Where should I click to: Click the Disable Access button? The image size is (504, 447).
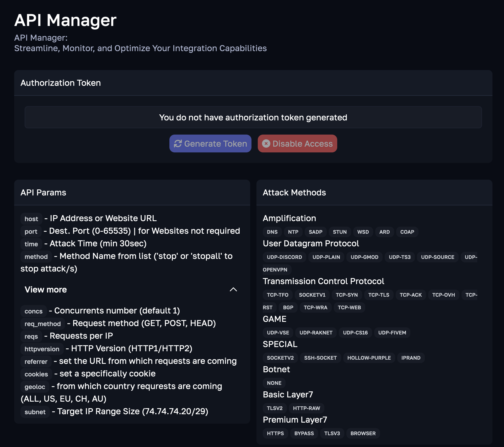click(297, 143)
